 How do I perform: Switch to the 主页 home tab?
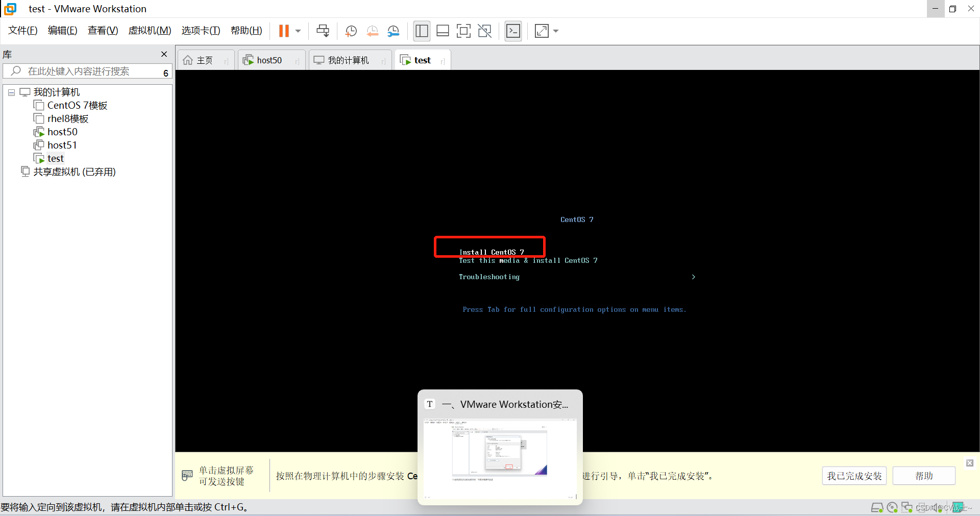coord(205,60)
